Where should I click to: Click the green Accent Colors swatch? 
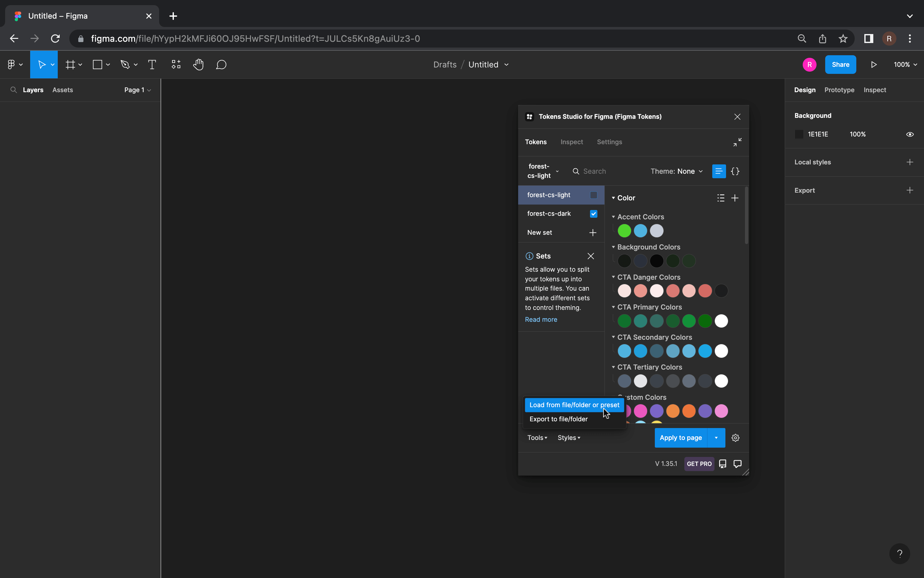click(x=624, y=231)
